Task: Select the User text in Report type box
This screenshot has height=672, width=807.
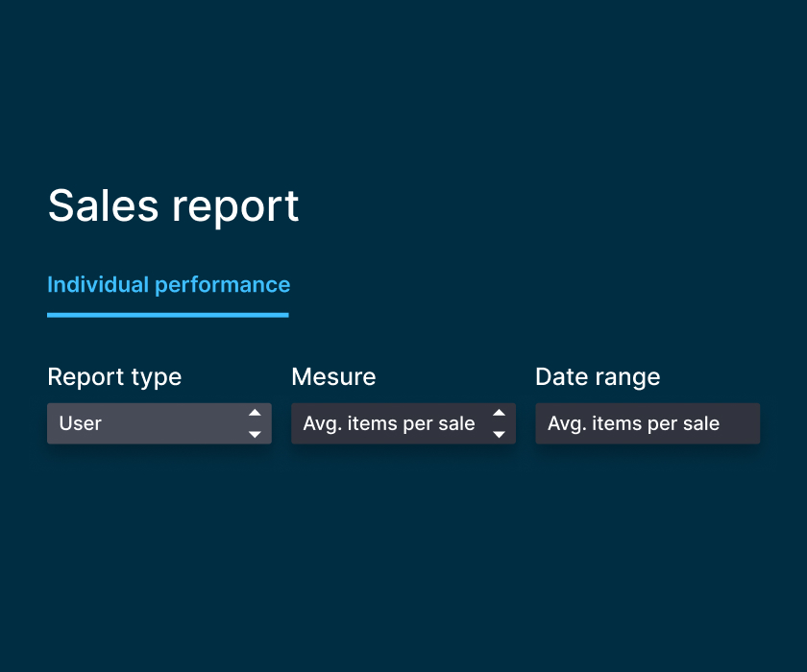Action: 81,423
